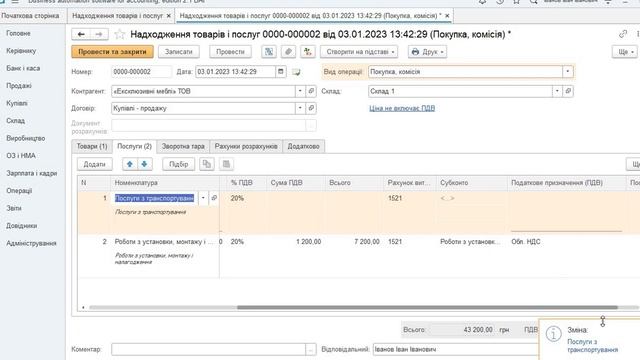Viewport: 640px width, 360px height.
Task: Click the info icon in Зміна notification
Action: [x=553, y=334]
